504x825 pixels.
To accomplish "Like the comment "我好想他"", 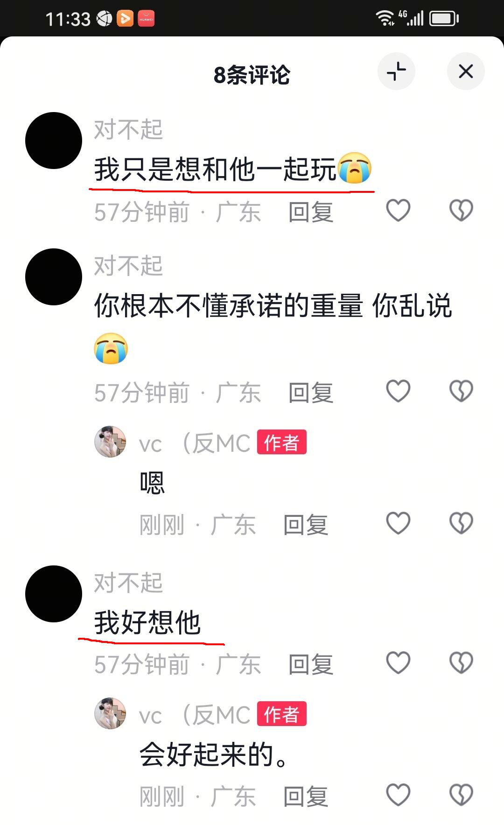I will [x=398, y=663].
